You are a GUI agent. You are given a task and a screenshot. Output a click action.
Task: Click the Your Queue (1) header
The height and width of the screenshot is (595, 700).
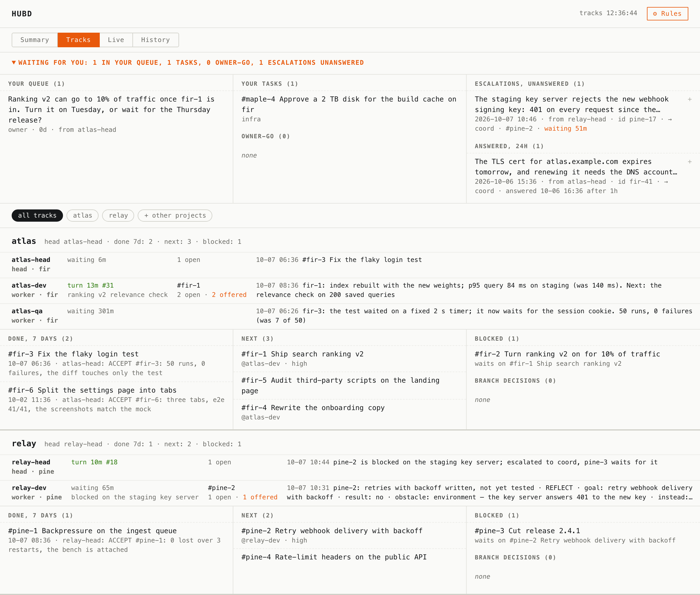click(36, 84)
